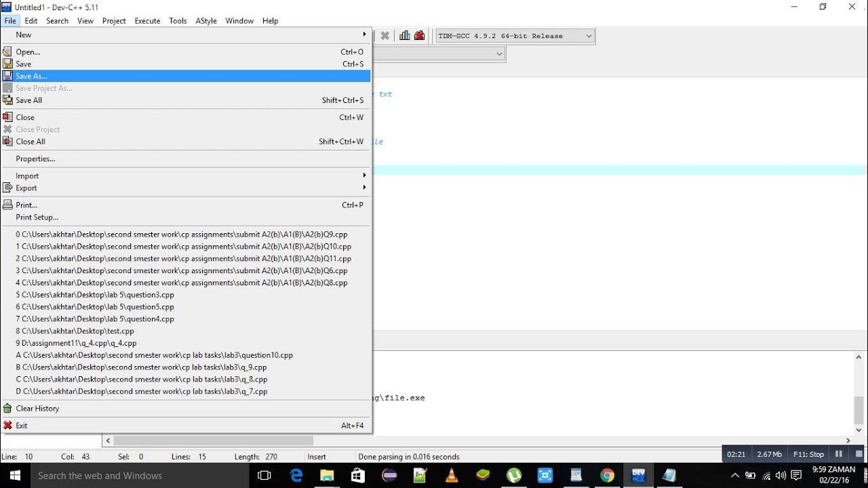Open recent file lab 5\question3.cpp
The width and height of the screenshot is (868, 488).
186,295
